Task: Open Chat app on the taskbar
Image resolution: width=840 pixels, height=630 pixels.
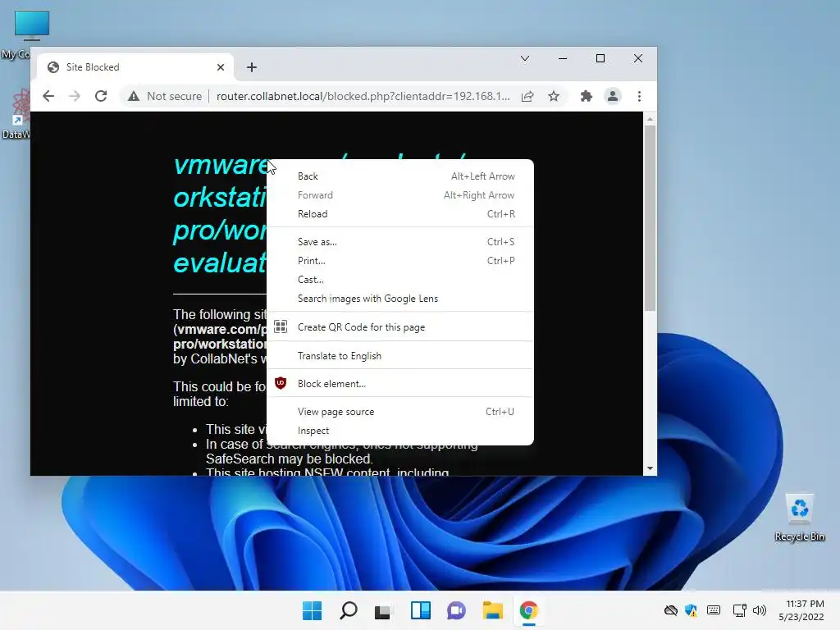Action: 456,610
